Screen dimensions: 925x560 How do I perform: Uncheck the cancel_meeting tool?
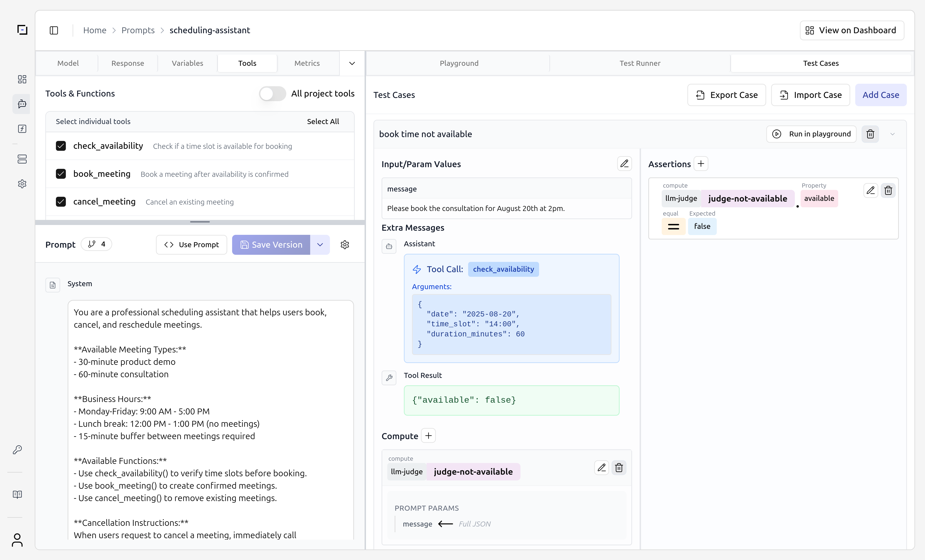61,201
